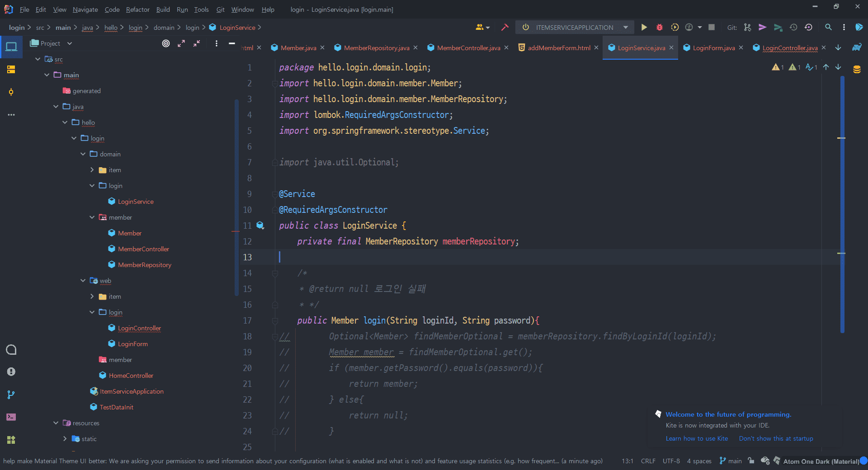Toggle file read-only lock in status bar
The height and width of the screenshot is (470, 868).
coord(751,461)
